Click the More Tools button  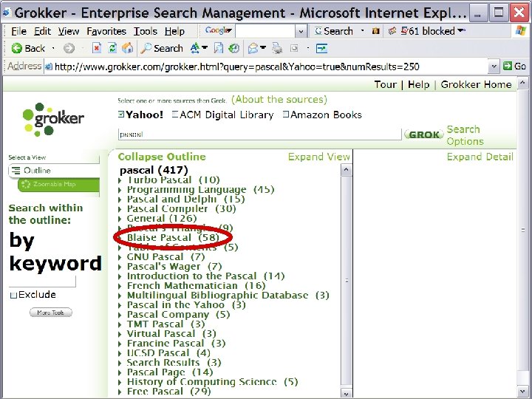50,313
